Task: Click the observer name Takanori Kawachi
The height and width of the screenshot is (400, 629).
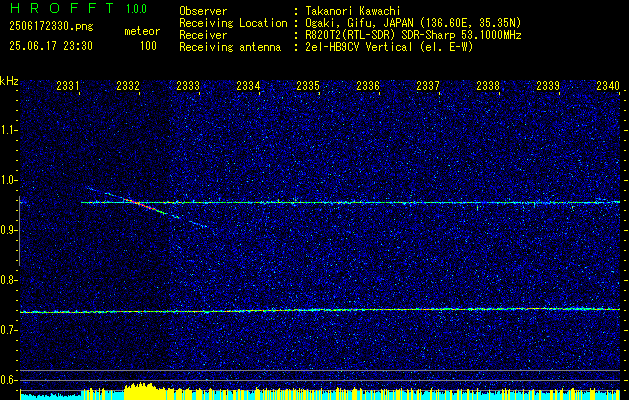Action: click(x=353, y=11)
